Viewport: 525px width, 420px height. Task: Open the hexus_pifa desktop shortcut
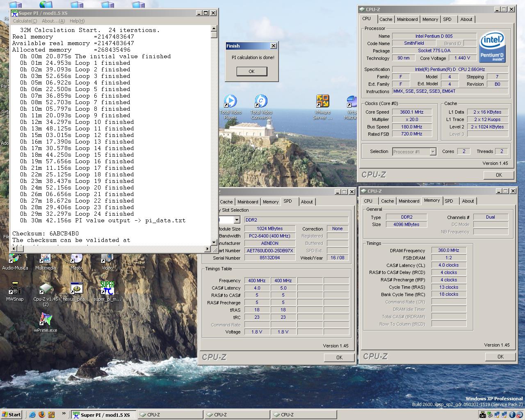pos(76,292)
